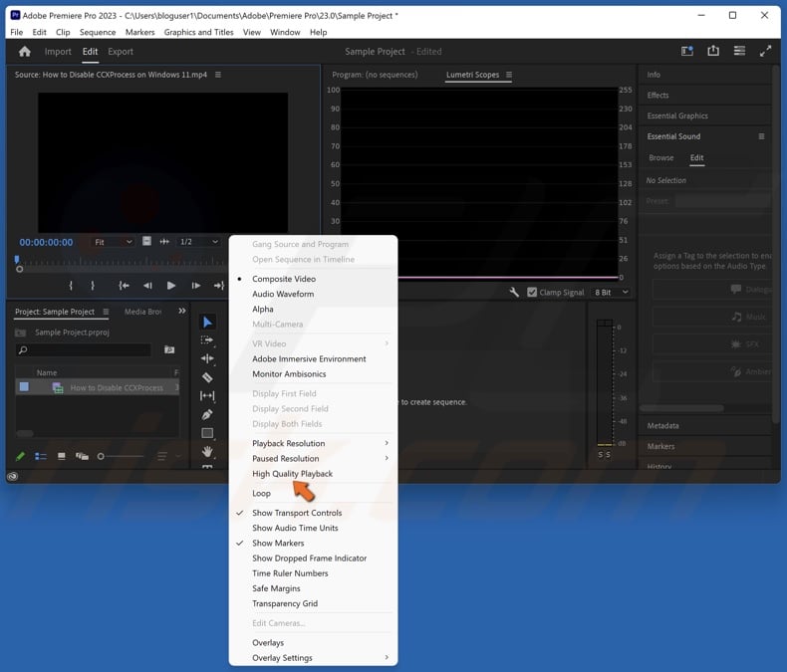Toggle full-screen arrows icon in header
The image size is (787, 672).
tap(765, 51)
